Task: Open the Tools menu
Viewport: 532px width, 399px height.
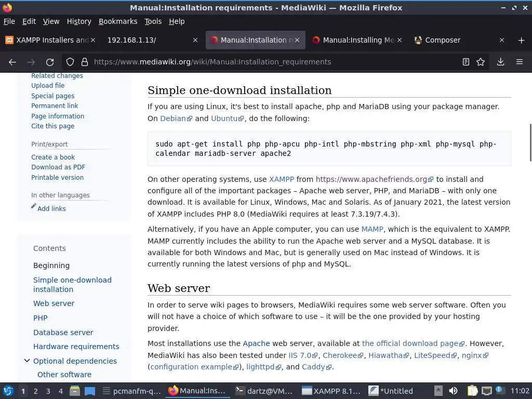Action: (x=153, y=21)
